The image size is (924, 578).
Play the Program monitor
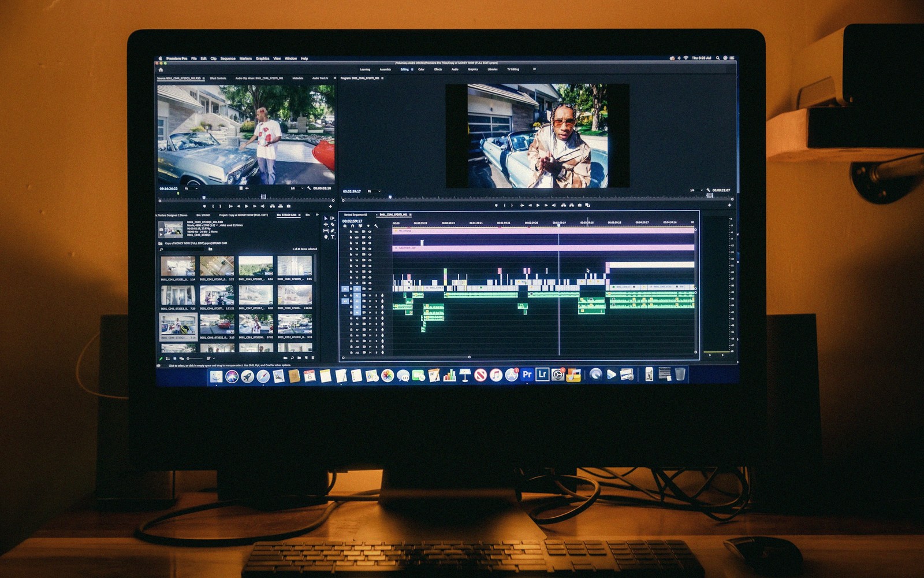pos(538,205)
